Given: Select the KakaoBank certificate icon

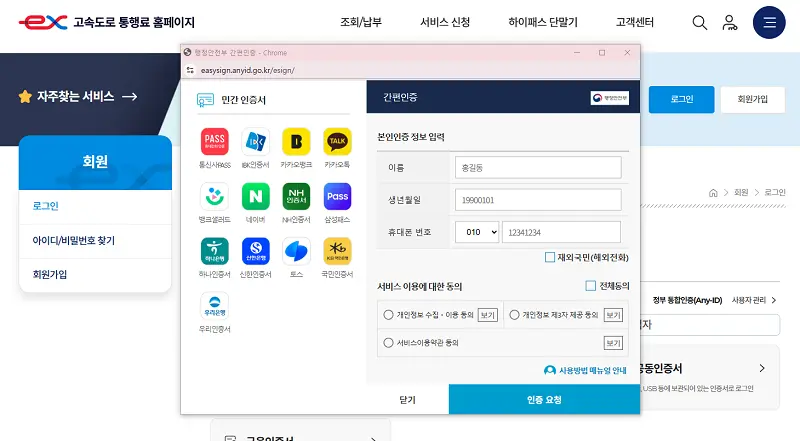Looking at the screenshot, I should [296, 141].
